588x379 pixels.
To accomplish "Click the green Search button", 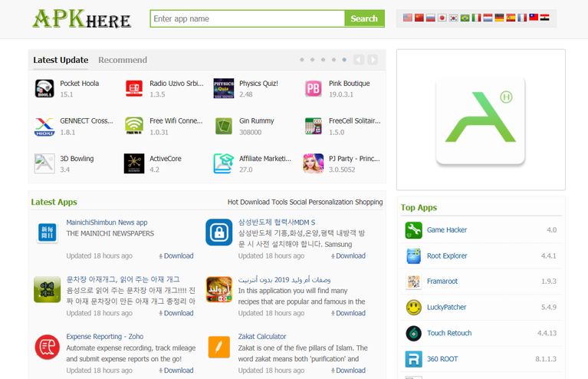I will click(x=364, y=18).
